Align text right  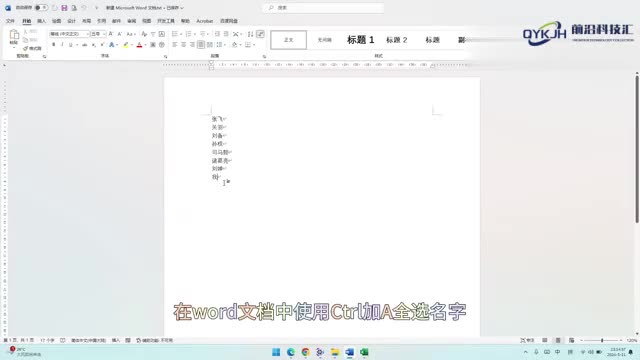click(192, 44)
